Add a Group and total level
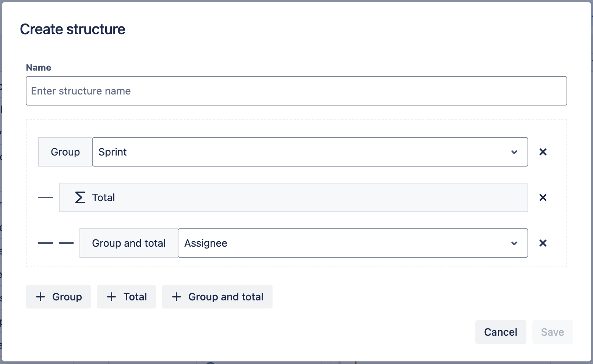This screenshot has height=364, width=593. coord(217,297)
